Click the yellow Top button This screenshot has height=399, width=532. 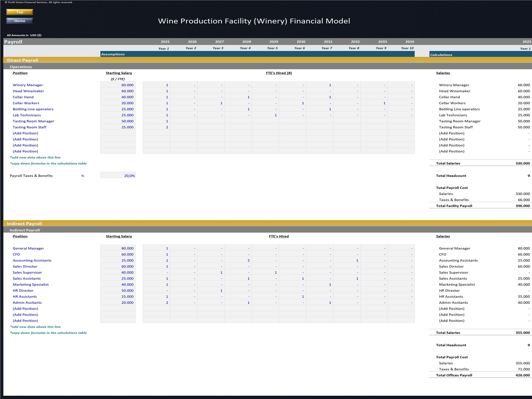click(20, 12)
